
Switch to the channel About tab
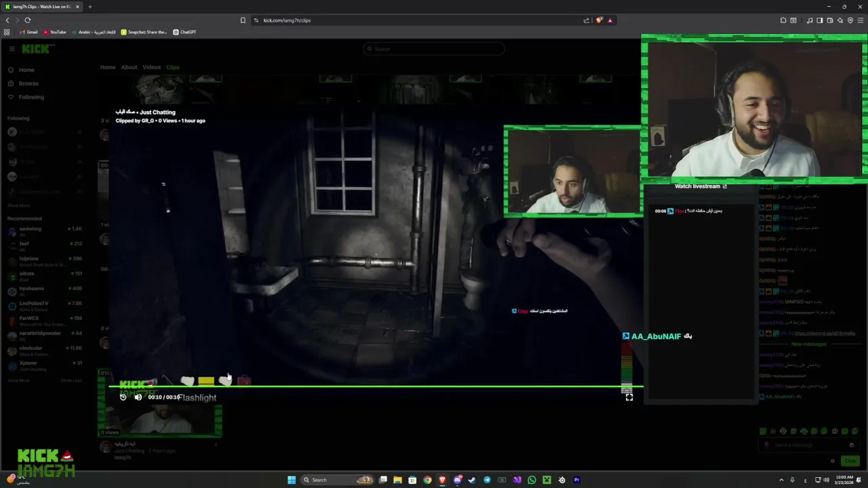coord(129,67)
